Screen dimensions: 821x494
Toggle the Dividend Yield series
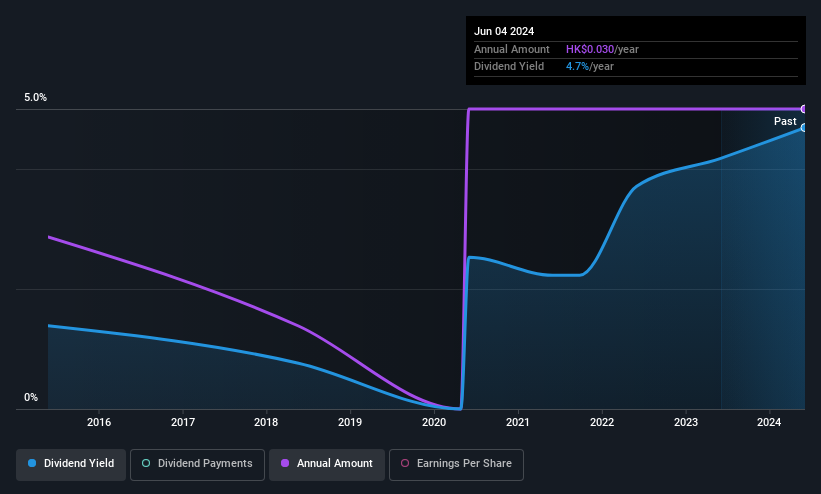(x=71, y=464)
